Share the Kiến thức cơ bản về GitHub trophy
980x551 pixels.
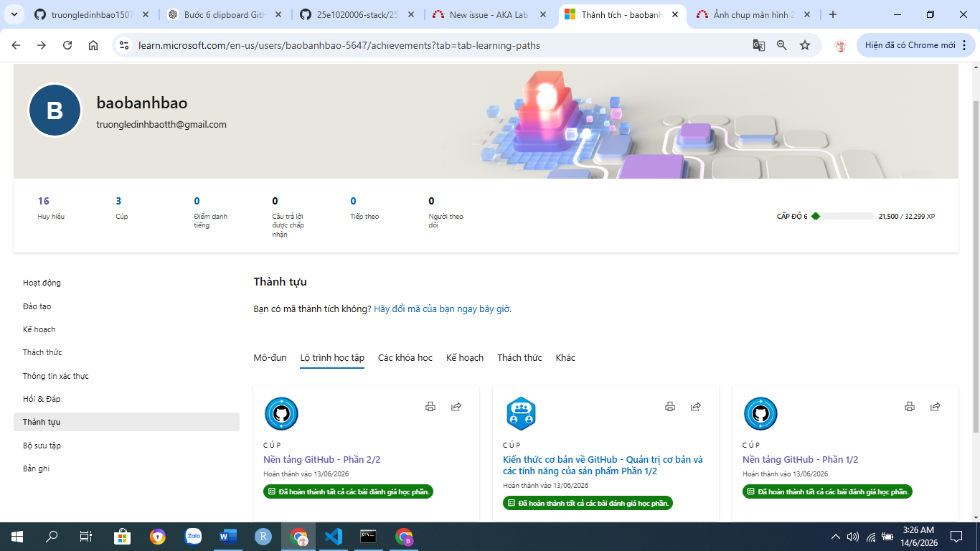click(x=696, y=407)
